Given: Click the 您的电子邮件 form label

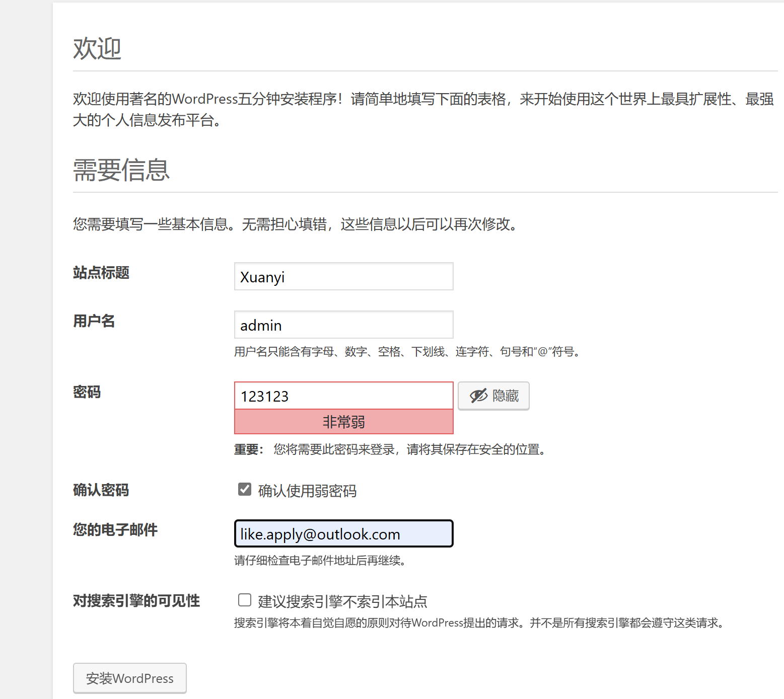Looking at the screenshot, I should 115,530.
